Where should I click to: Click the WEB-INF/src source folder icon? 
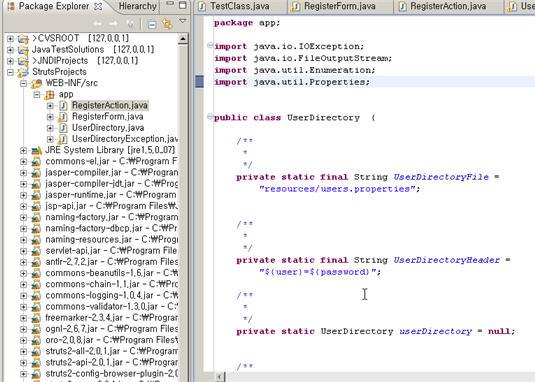(x=37, y=84)
